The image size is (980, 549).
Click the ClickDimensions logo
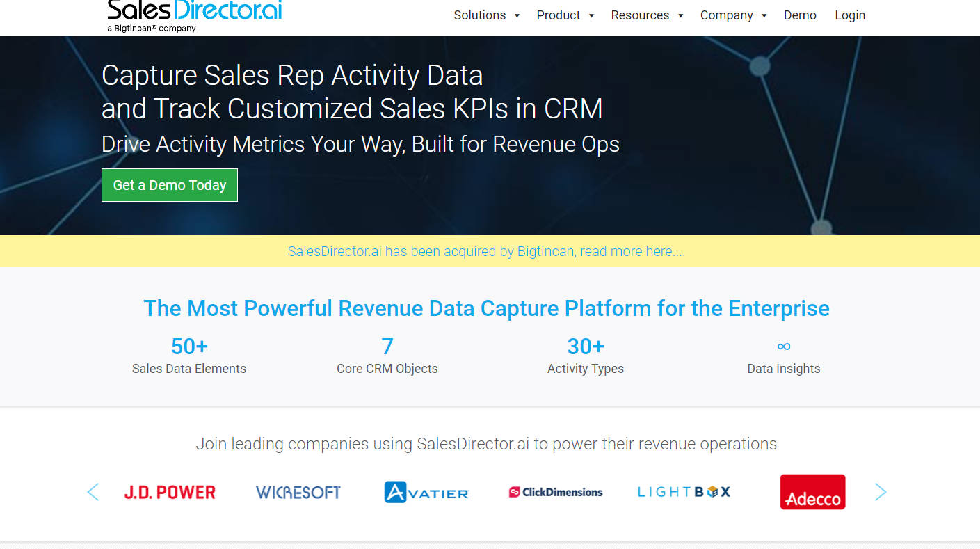coord(555,491)
